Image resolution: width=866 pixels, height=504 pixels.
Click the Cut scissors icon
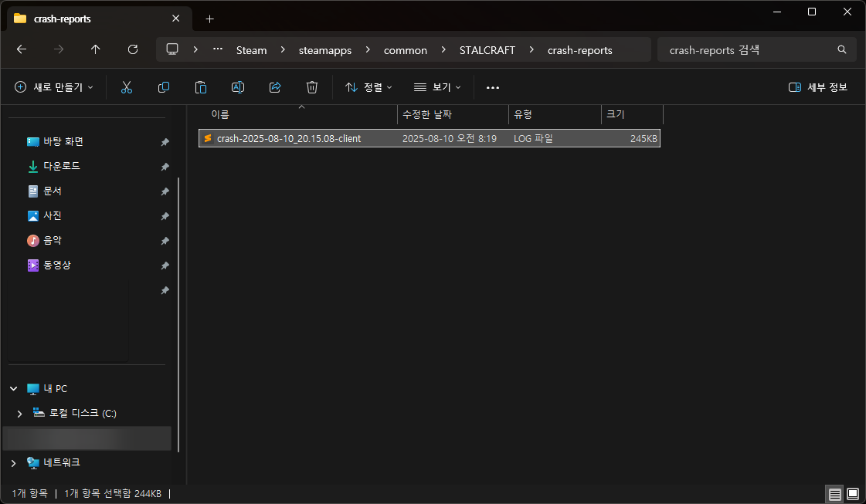click(x=127, y=87)
